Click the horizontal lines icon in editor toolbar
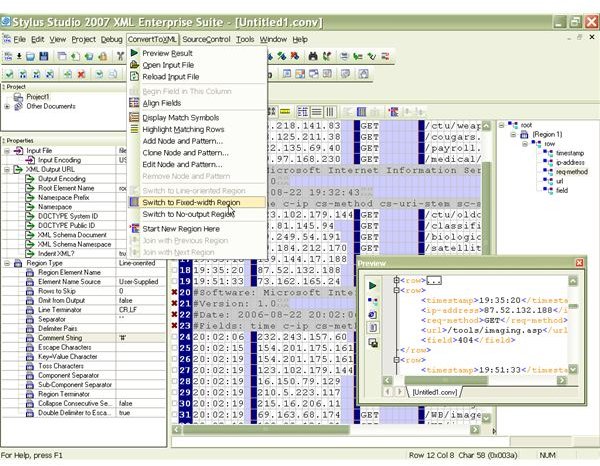 316,112
